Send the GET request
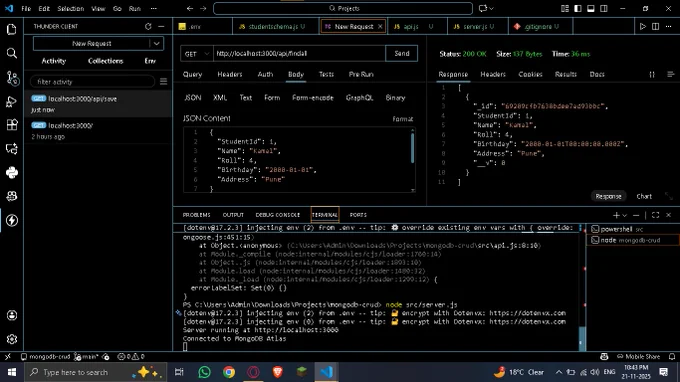Image resolution: width=680 pixels, height=382 pixels. (x=401, y=53)
